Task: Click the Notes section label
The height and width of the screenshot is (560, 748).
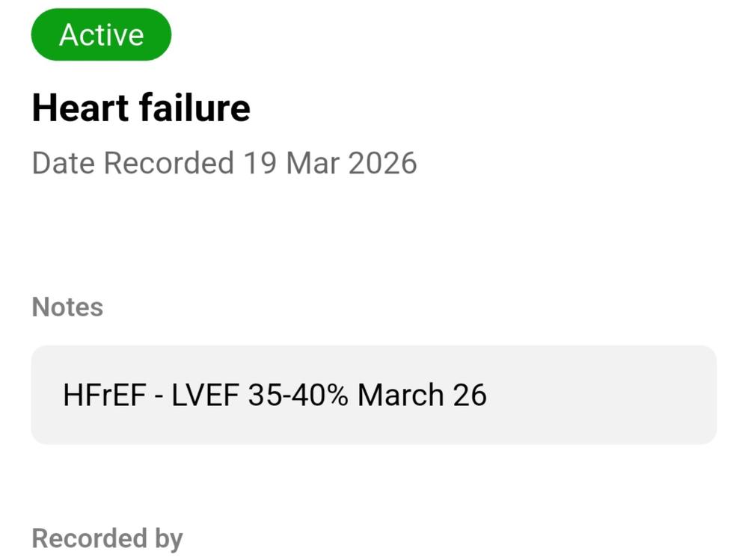Action: (67, 307)
